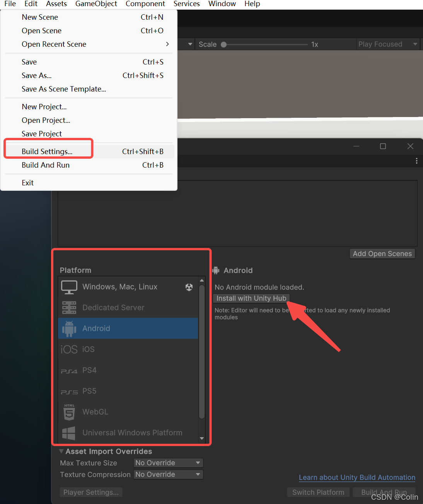Select the Windows, Mac, Linux platform label

pos(120,287)
